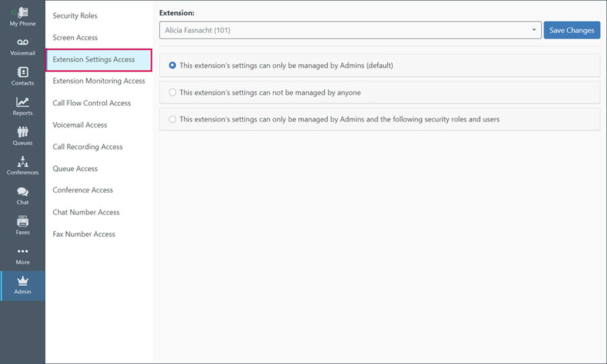Switch to Call Flow Control Access
The height and width of the screenshot is (364, 607).
point(92,103)
